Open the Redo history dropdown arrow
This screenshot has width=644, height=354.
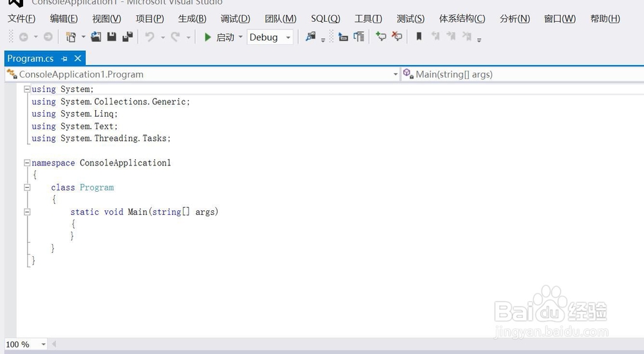[x=188, y=37]
